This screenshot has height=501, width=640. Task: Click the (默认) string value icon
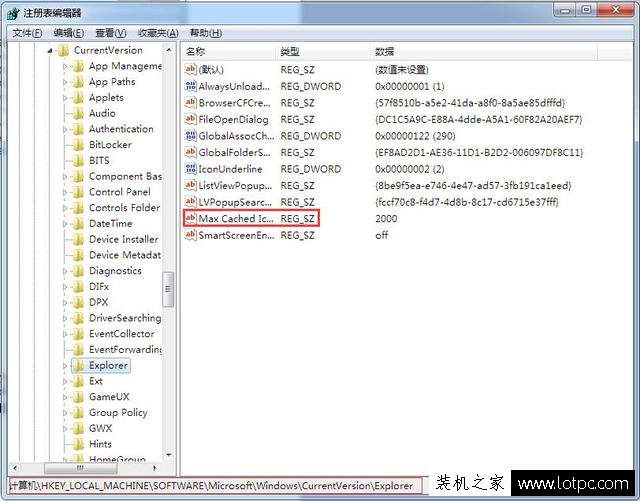(x=191, y=69)
